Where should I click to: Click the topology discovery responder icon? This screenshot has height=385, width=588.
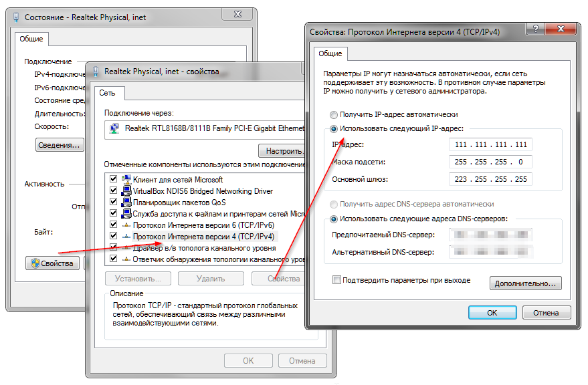pyautogui.click(x=126, y=259)
